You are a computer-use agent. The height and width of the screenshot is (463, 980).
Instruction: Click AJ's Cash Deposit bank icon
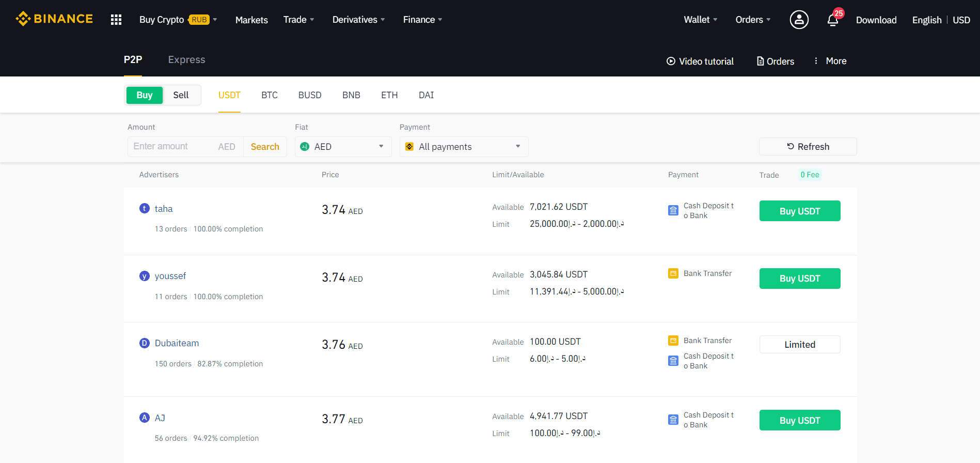coord(673,420)
